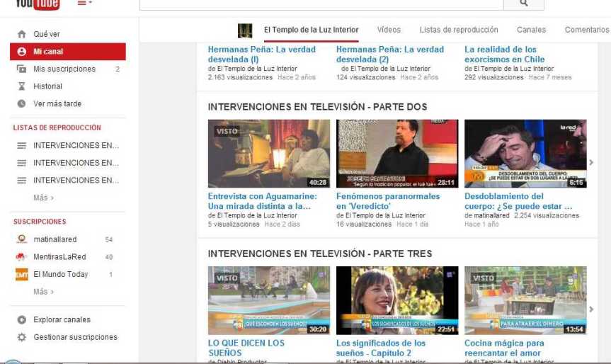Select Mi canal in sidebar
This screenshot has width=611, height=364.
tap(68, 52)
